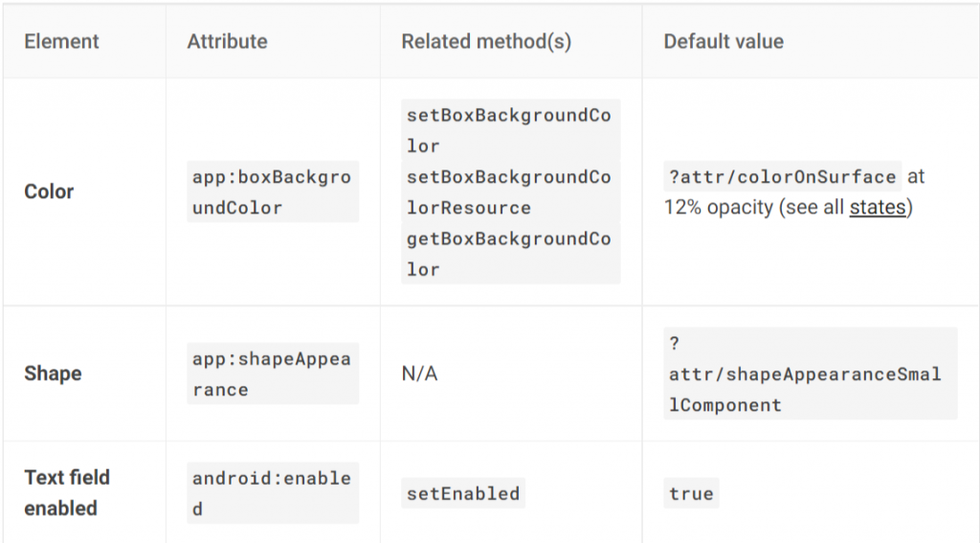Click the ?attr/colorOnSurface code snippet
This screenshot has height=543, width=980.
782,177
